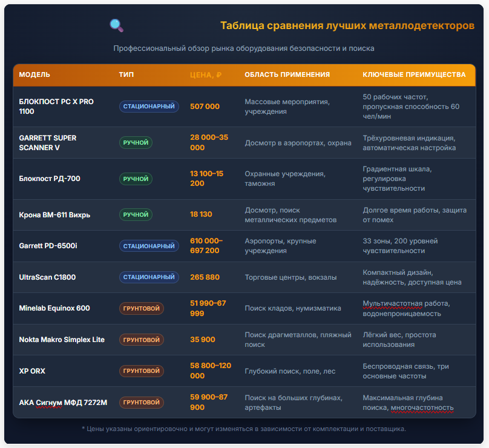The width and height of the screenshot is (489, 448).
Task: Select the subtitle 'Профессиональный обзор рынка оборудования'
Action: [x=200, y=48]
